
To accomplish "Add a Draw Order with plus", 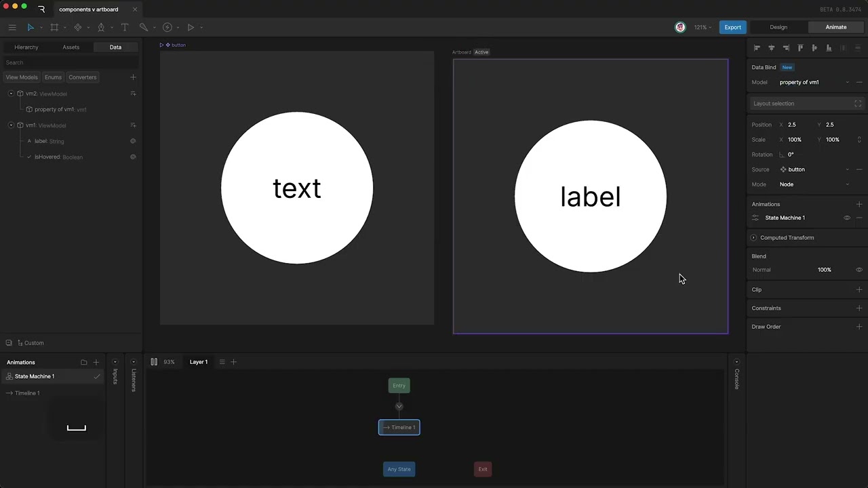I will (859, 327).
